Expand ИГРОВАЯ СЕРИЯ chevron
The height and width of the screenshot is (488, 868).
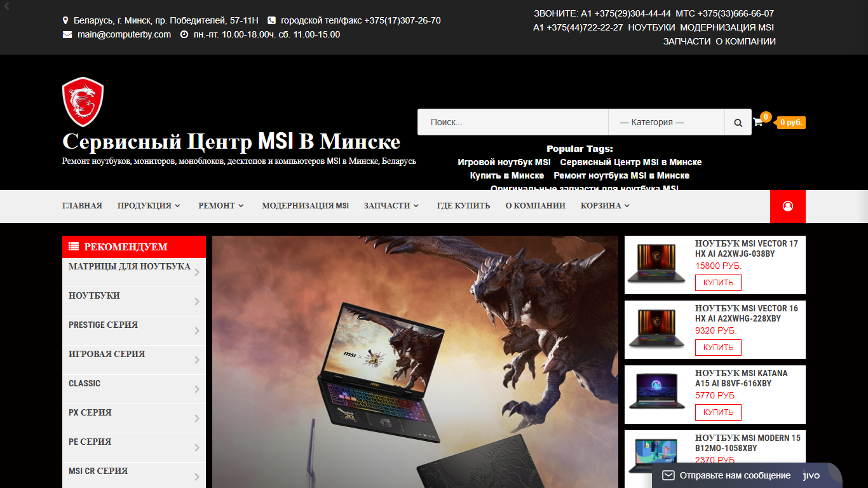197,360
